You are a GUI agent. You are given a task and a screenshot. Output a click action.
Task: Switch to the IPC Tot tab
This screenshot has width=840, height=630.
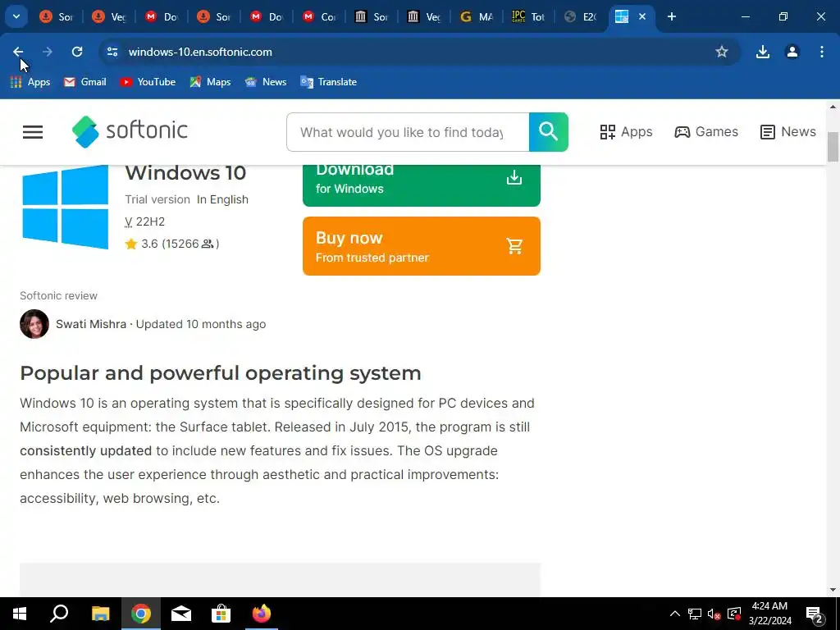pos(528,16)
